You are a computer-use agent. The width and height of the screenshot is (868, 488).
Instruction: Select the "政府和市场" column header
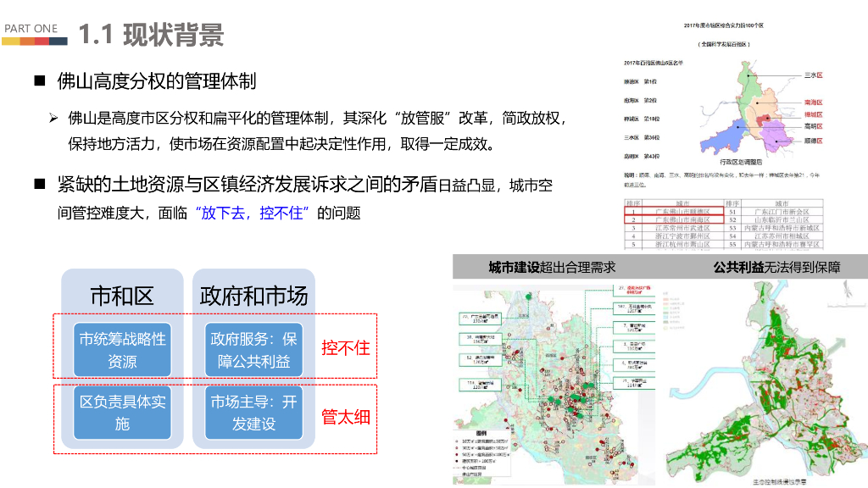pyautogui.click(x=253, y=296)
